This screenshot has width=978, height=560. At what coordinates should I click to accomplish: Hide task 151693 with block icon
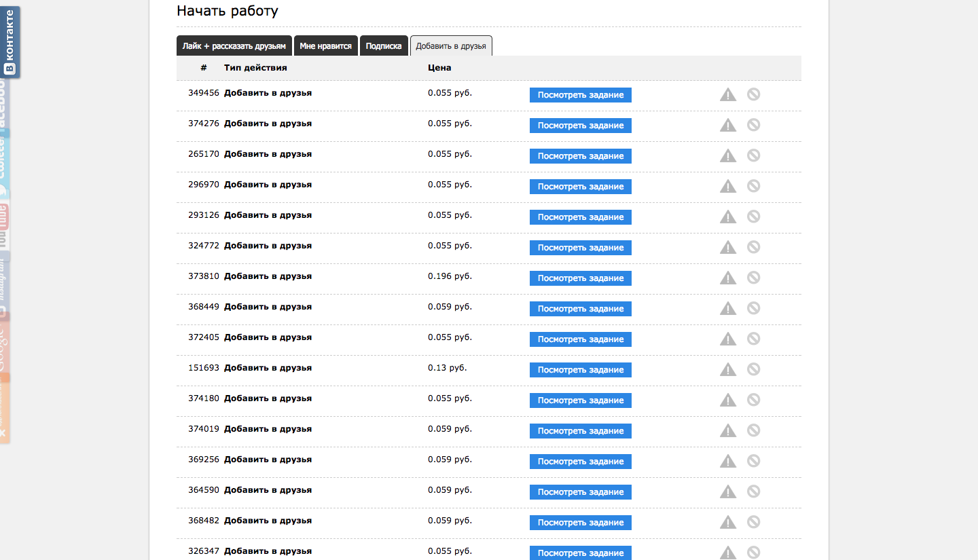tap(753, 369)
